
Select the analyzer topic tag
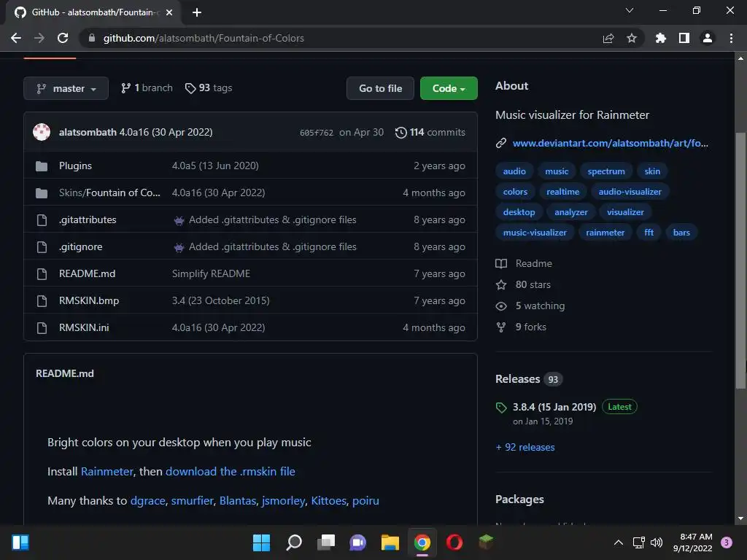tap(570, 212)
